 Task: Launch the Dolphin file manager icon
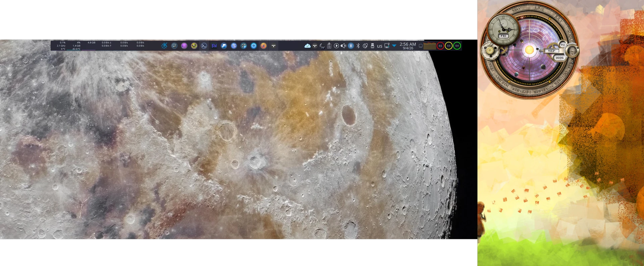coord(224,46)
